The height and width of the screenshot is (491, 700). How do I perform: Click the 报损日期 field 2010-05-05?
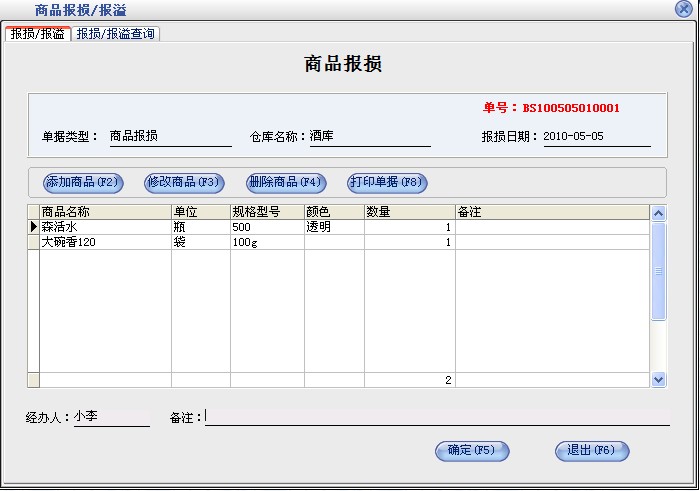pyautogui.click(x=596, y=137)
